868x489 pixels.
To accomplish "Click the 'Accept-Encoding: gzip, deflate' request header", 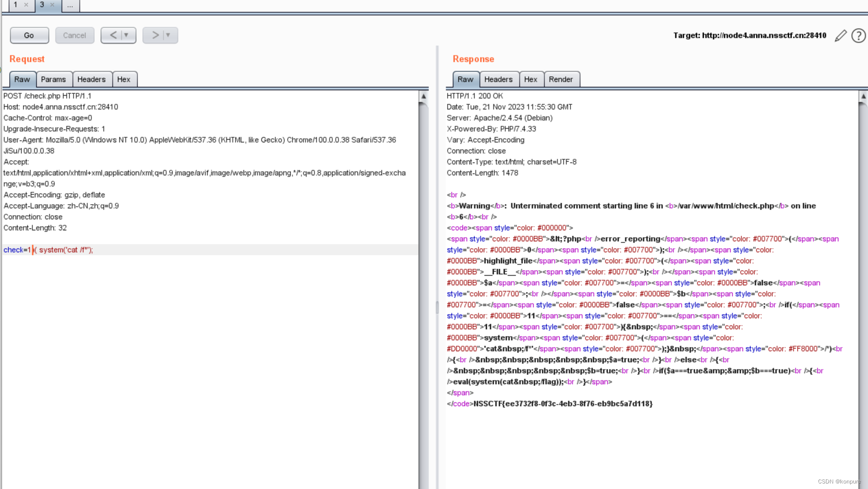I will [x=54, y=195].
